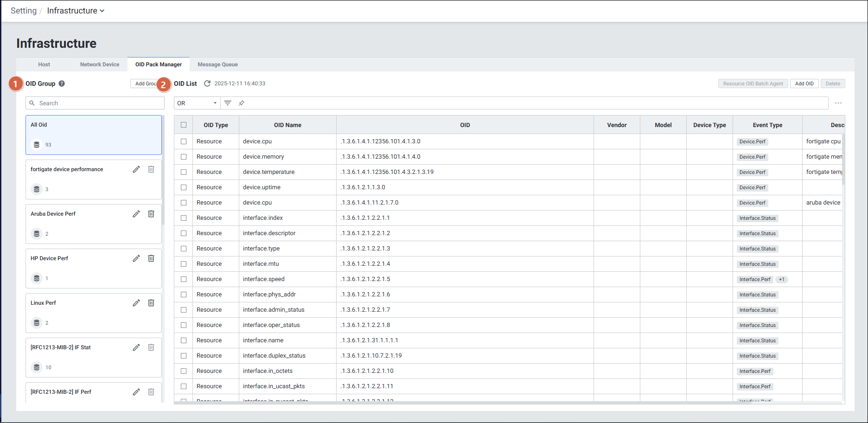Open the Message Queue tab
868x423 pixels.
click(x=217, y=64)
